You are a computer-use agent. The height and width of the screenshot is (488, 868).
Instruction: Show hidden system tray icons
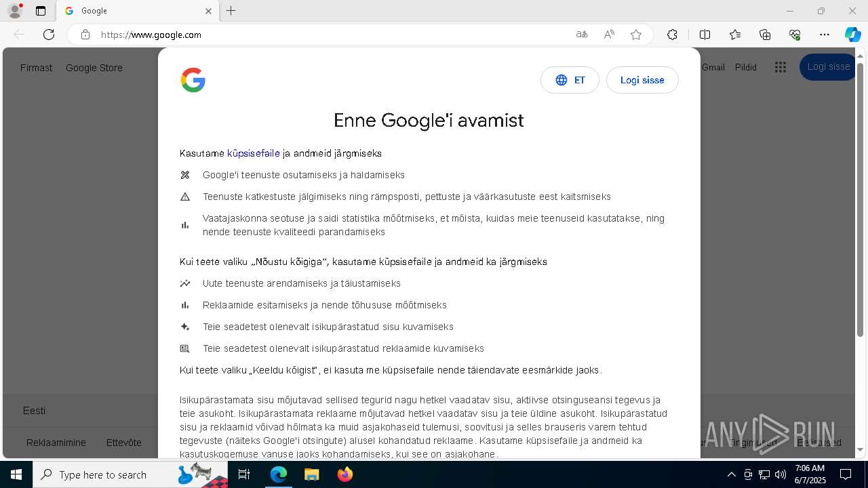[731, 474]
